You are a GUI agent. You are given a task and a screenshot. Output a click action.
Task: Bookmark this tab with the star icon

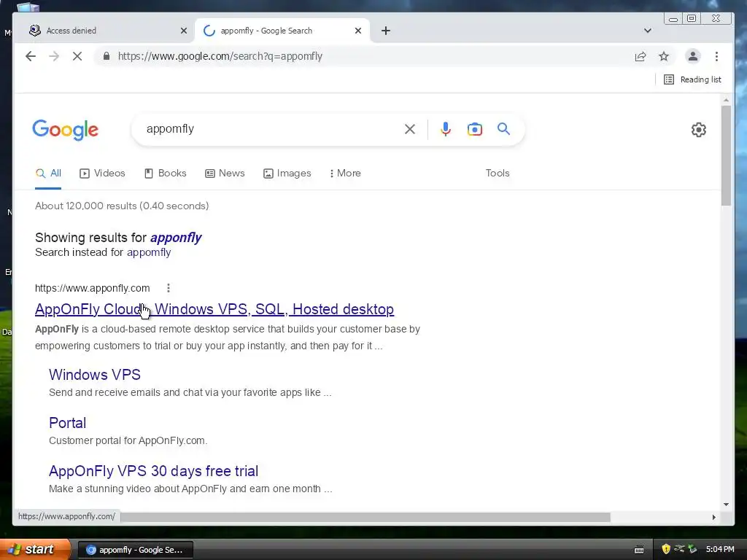(x=664, y=56)
